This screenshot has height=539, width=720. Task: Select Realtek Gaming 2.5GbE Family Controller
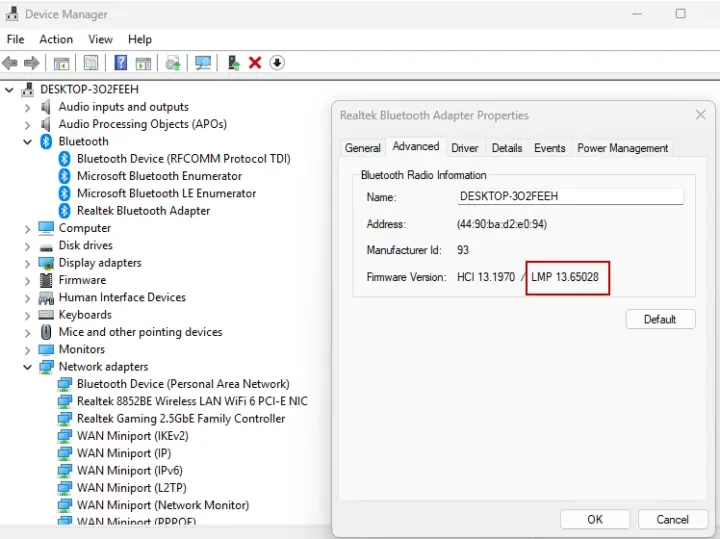pos(181,419)
